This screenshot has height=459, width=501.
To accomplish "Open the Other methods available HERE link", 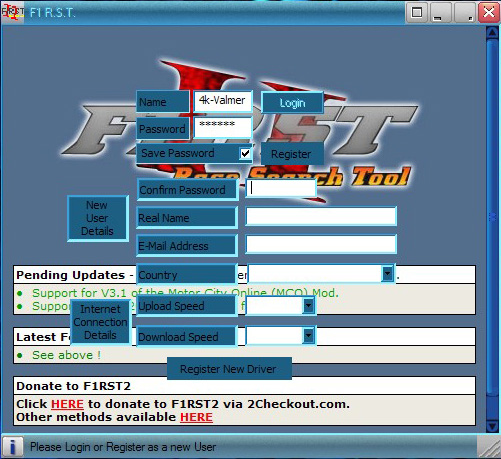I will point(196,417).
